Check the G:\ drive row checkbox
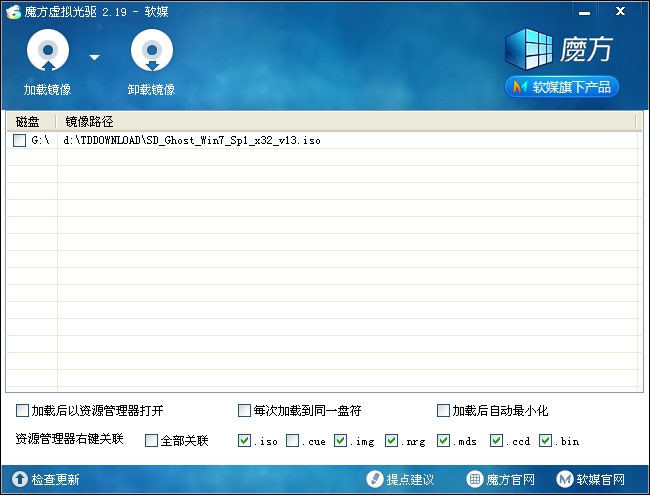The width and height of the screenshot is (650, 496). [19, 140]
